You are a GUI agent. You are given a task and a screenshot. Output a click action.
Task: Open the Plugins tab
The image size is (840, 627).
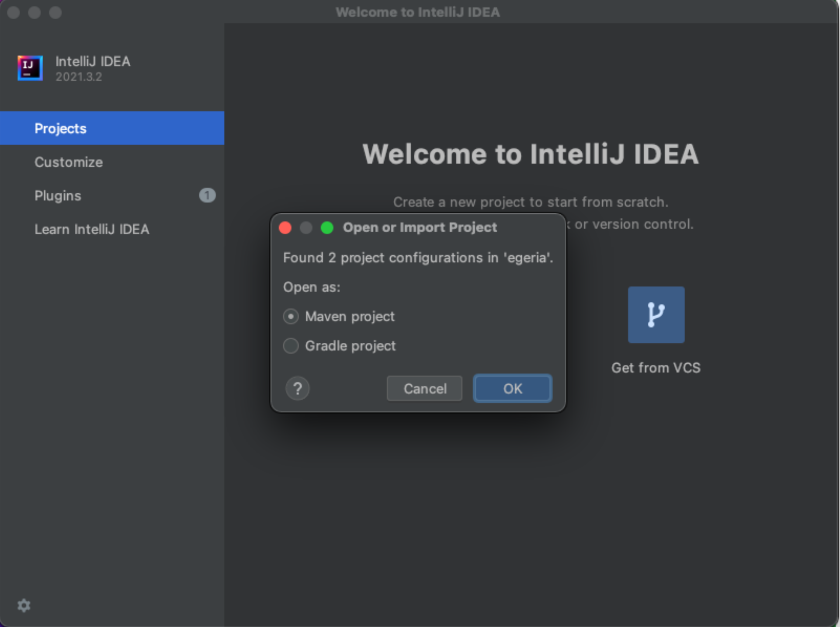(x=112, y=195)
